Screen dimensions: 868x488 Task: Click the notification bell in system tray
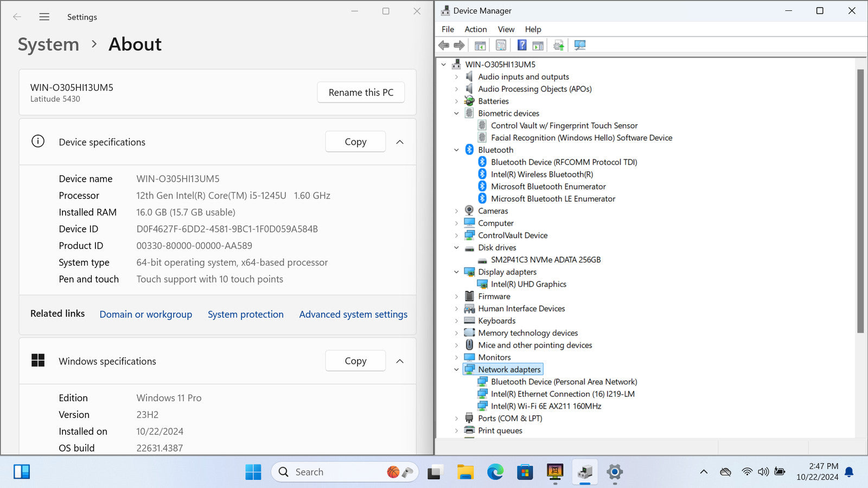(850, 472)
